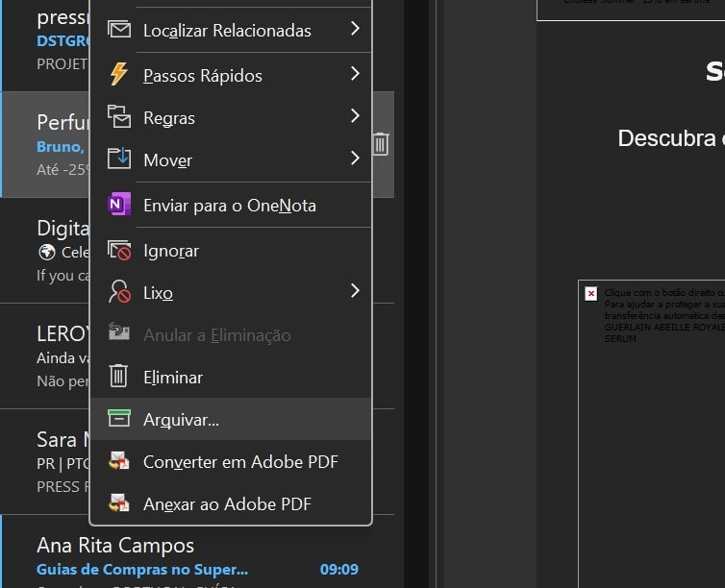Expand Localizar Relacionadas submenu arrow
725x588 pixels.
[x=355, y=29]
